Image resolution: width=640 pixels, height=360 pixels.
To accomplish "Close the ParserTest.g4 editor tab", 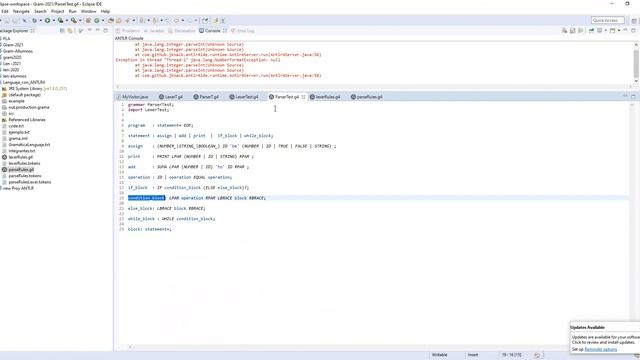I will pyautogui.click(x=303, y=97).
